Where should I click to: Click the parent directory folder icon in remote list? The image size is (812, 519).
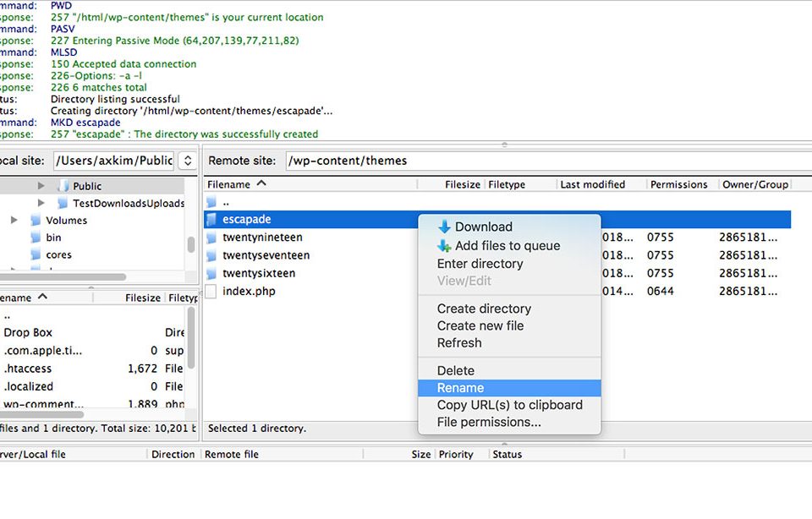click(x=211, y=202)
